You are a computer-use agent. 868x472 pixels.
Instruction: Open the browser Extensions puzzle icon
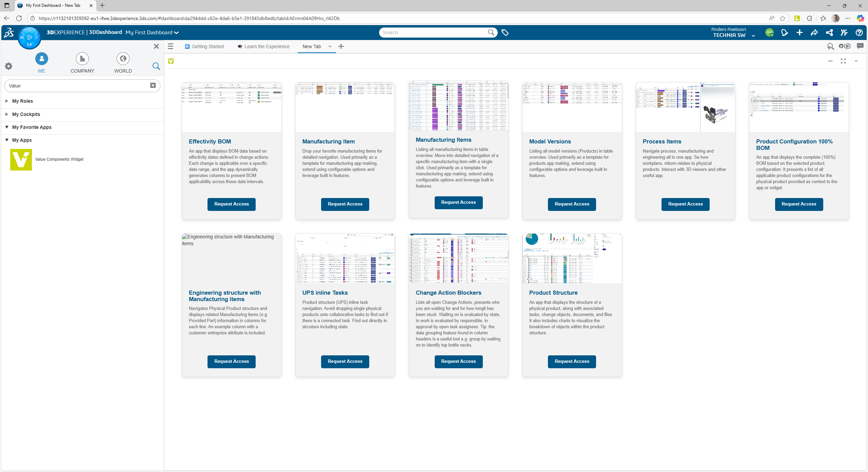(x=810, y=18)
